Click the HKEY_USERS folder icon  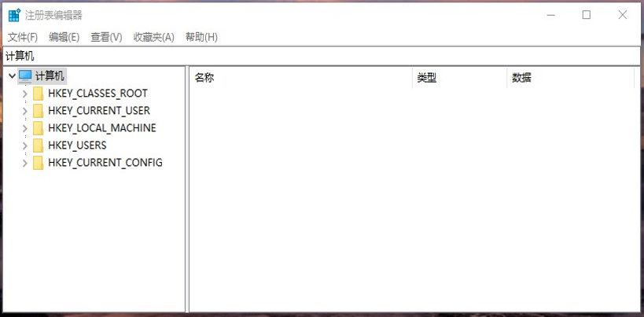[x=38, y=146]
